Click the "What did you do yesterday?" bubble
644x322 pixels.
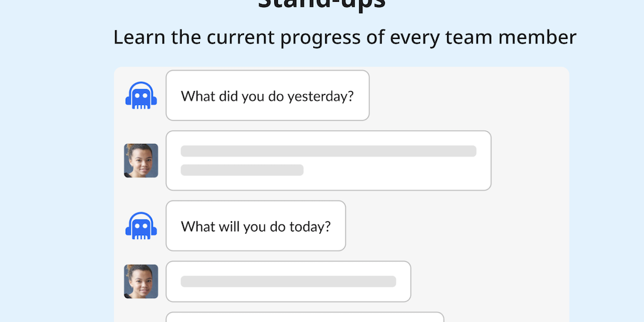coord(267,96)
